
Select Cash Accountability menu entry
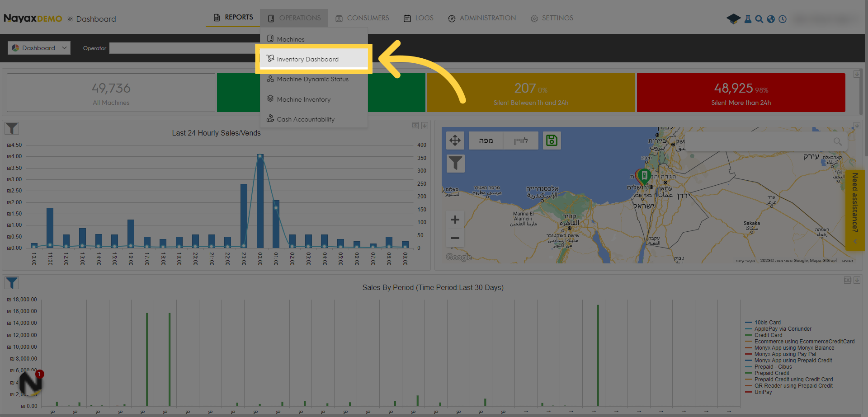[314, 119]
